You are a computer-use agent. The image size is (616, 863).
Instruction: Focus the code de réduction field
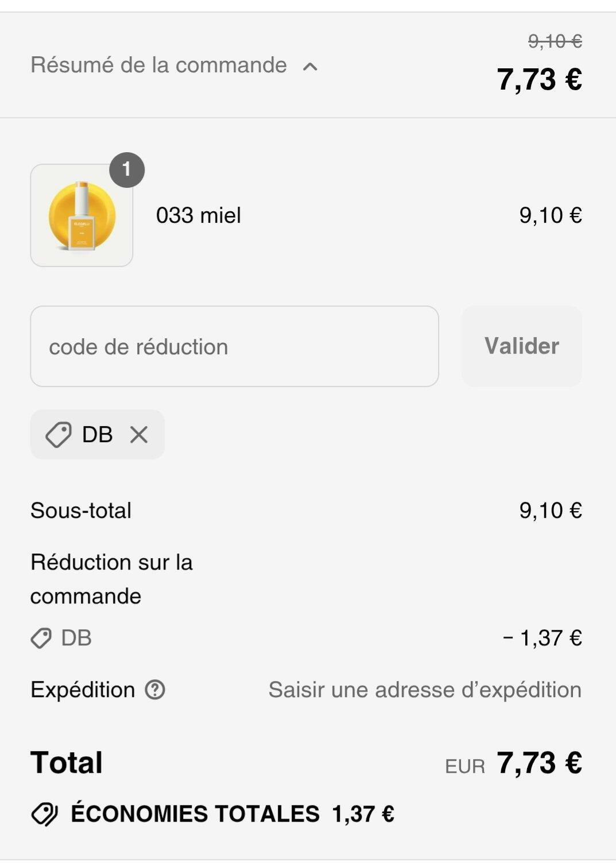(x=234, y=346)
